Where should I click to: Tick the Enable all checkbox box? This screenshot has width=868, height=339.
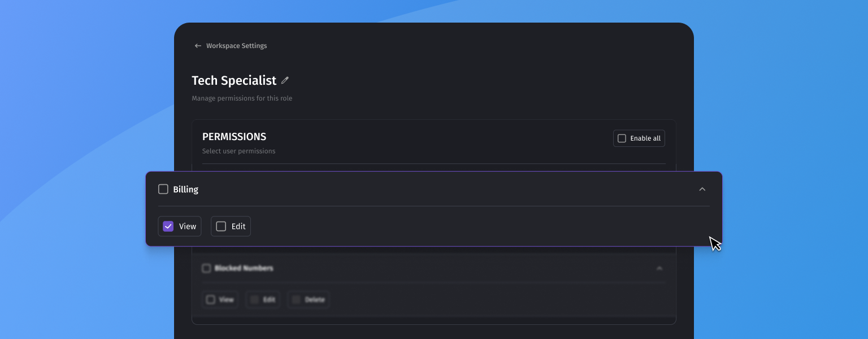click(x=622, y=138)
